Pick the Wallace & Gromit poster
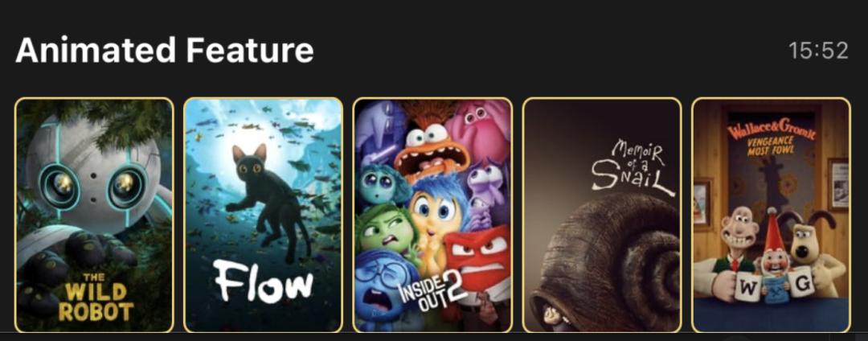The image size is (868, 341). point(771,215)
